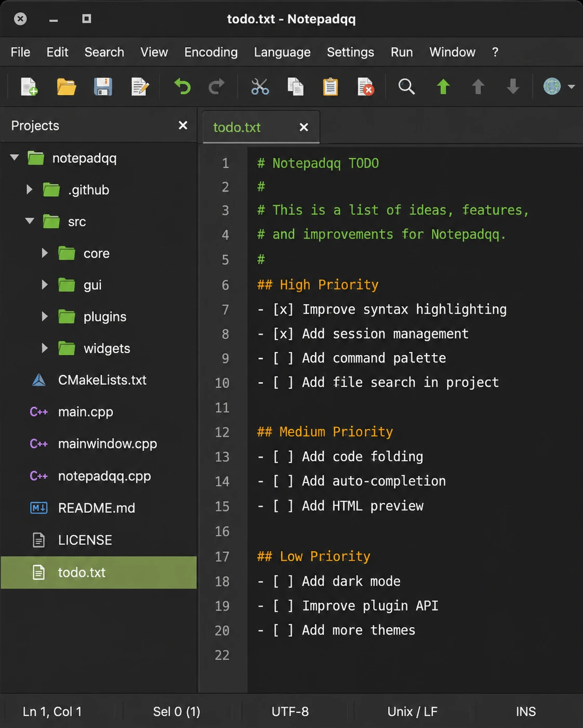Click the LICENSE document icon
Image resolution: width=583 pixels, height=728 pixels.
click(39, 540)
